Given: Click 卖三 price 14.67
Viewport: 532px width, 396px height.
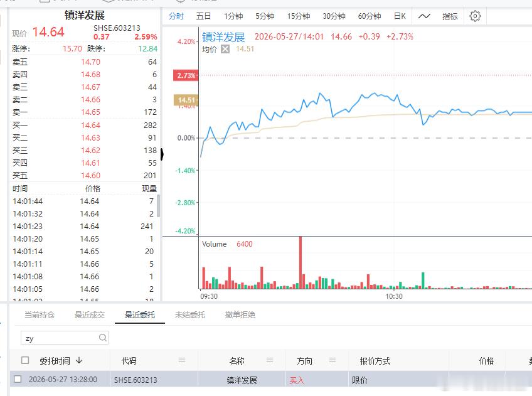Looking at the screenshot, I should click(x=90, y=87).
